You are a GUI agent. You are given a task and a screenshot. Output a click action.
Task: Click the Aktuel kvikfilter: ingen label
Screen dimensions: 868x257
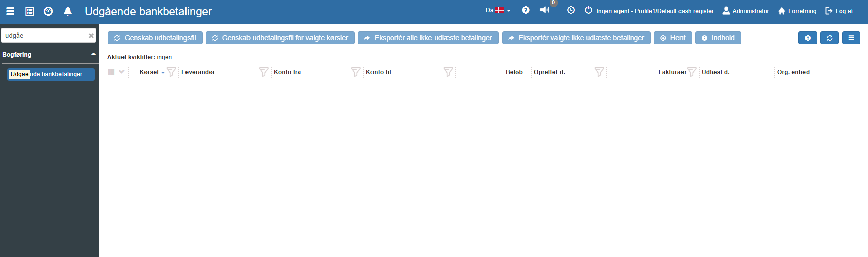pyautogui.click(x=140, y=57)
